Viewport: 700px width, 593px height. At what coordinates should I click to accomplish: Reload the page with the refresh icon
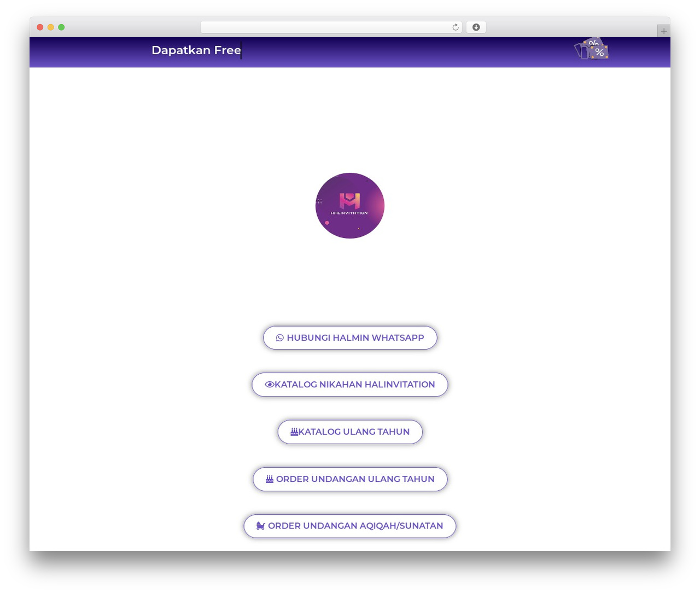pos(456,27)
